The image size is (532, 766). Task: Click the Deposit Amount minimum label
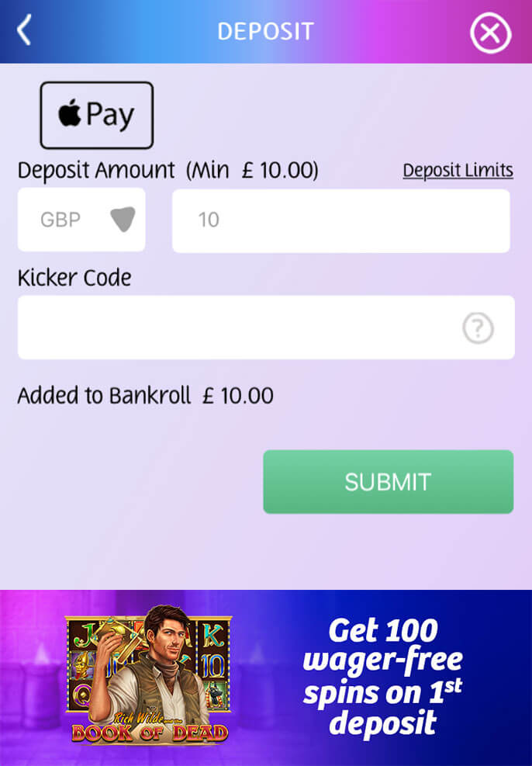pos(168,171)
